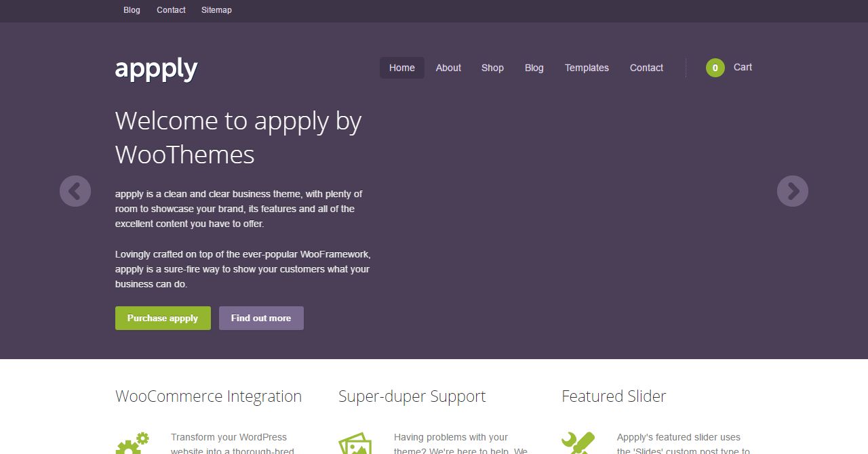Click text 'Appply's featured slider uses'
This screenshot has width=868, height=454.
tap(679, 437)
